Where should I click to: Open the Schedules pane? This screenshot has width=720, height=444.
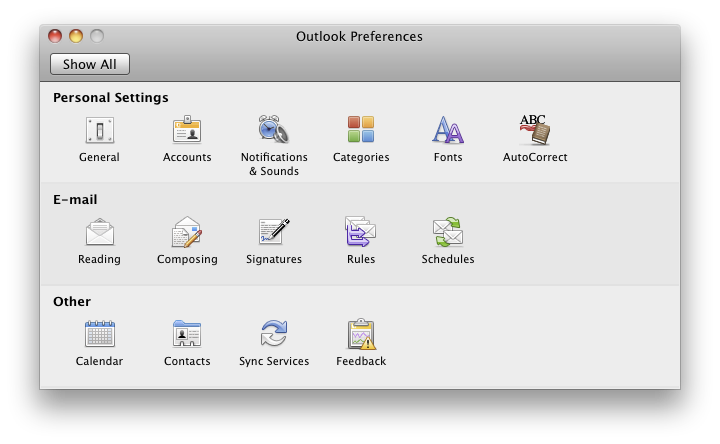pyautogui.click(x=448, y=233)
